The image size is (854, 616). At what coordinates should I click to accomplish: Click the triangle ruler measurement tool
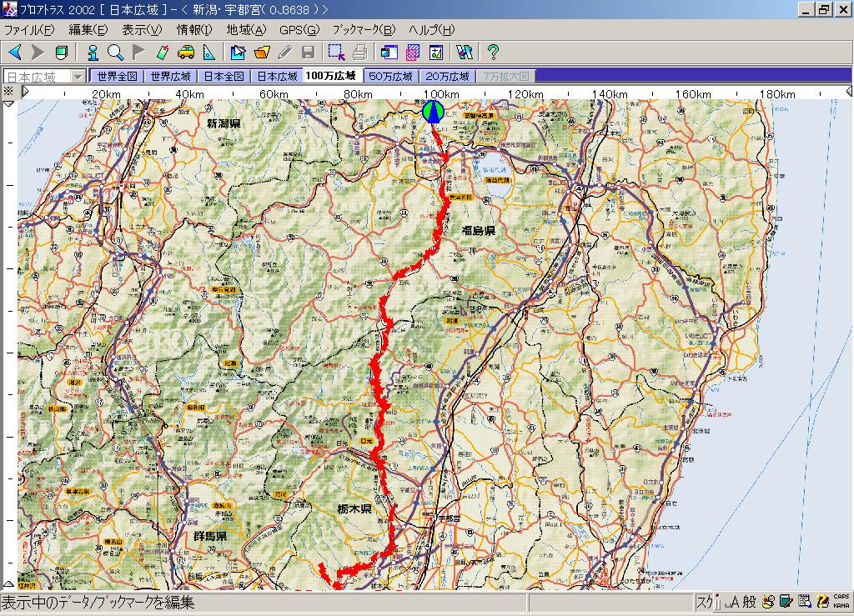click(208, 53)
